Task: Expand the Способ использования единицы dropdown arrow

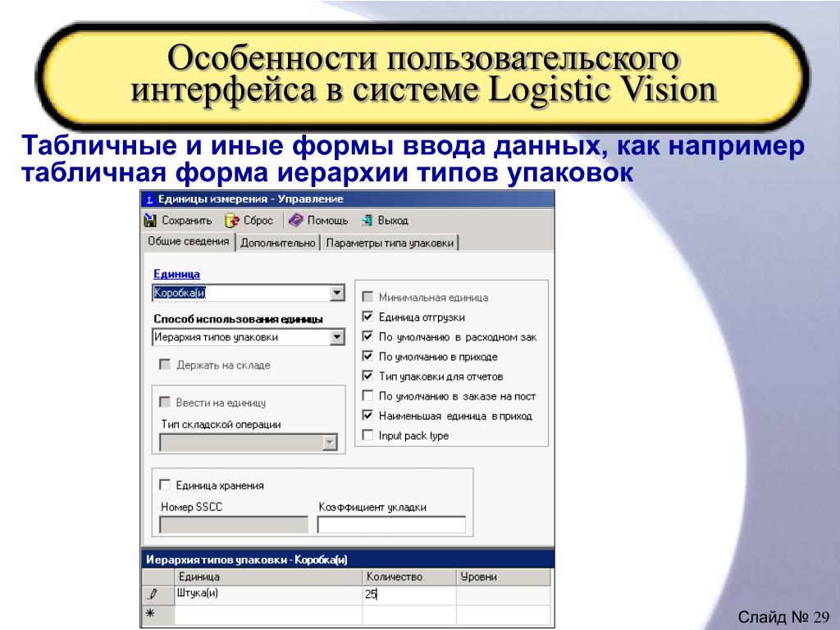Action: (x=336, y=337)
